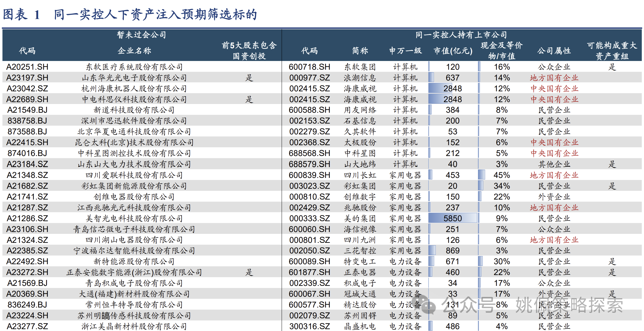Click the A20251.SH code cell
644x331 pixels.
pyautogui.click(x=27, y=67)
